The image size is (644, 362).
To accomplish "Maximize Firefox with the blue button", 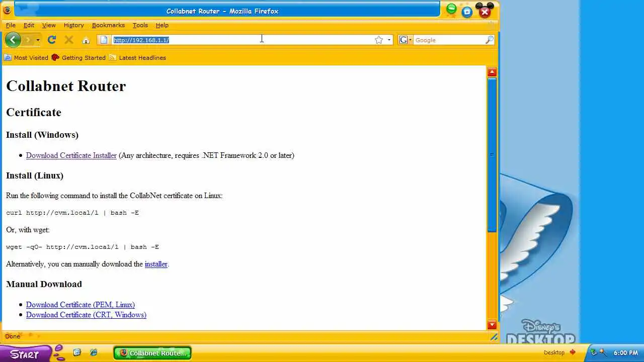I will pyautogui.click(x=467, y=12).
